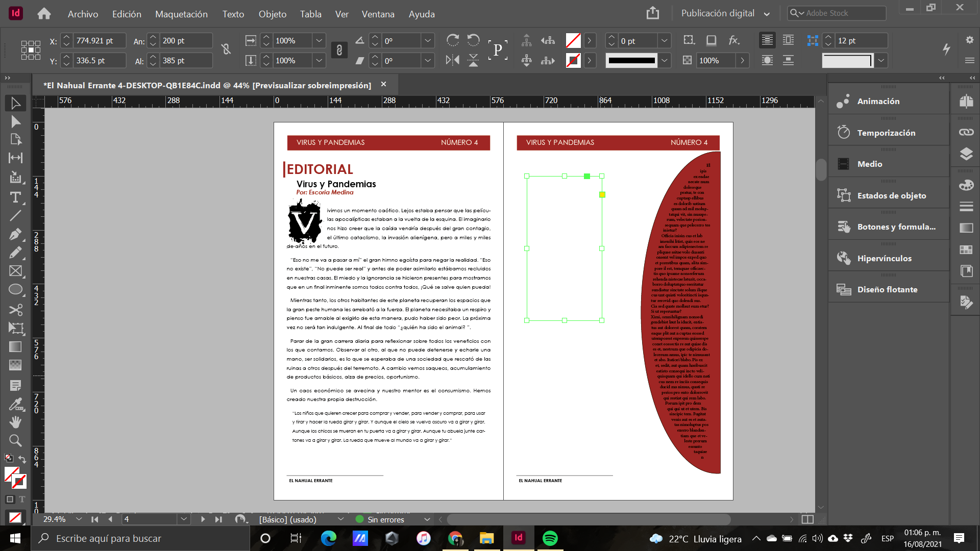Viewport: 980px width, 551px height.
Task: Open the Home screen icon
Action: tap(44, 14)
